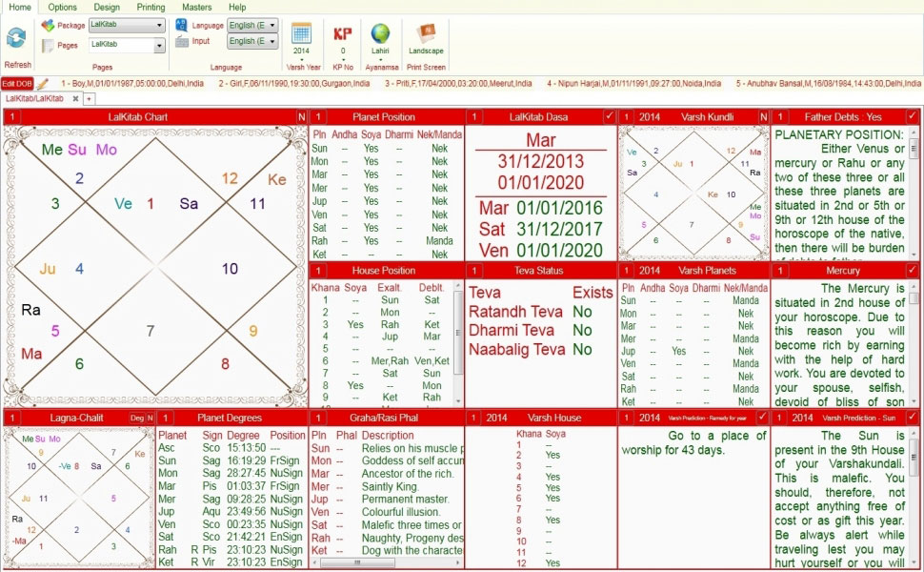Click the Input keyboard icon

(182, 41)
